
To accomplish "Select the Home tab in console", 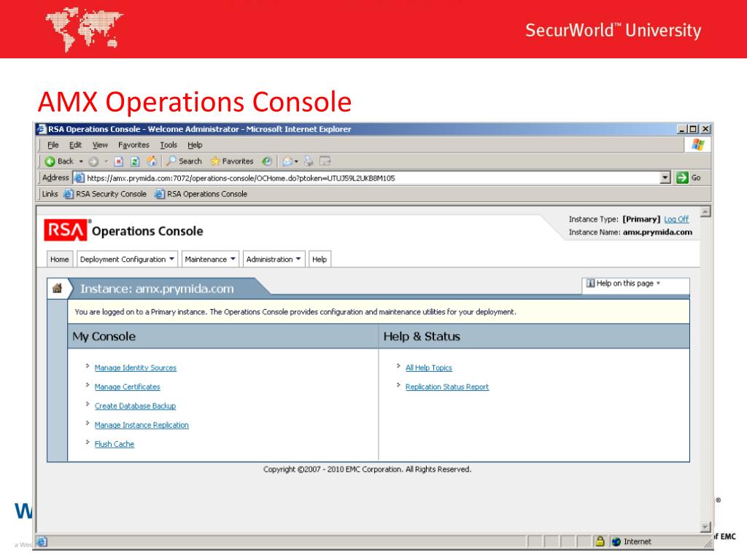I will tap(60, 259).
